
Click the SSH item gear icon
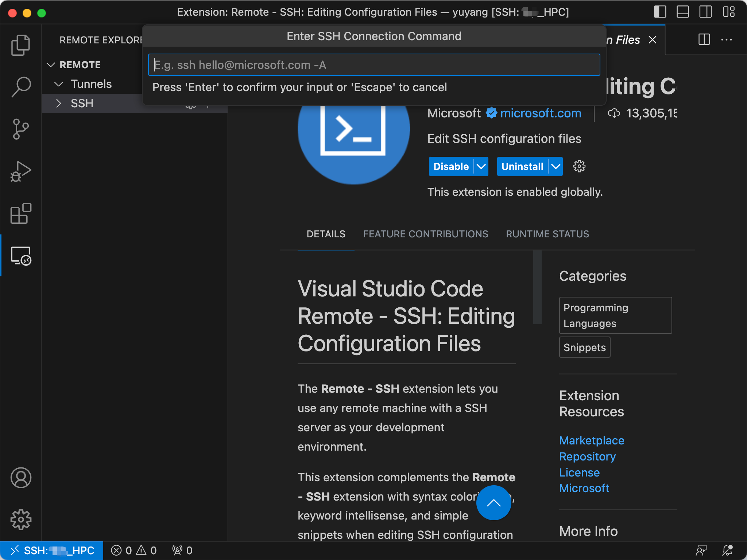click(191, 107)
